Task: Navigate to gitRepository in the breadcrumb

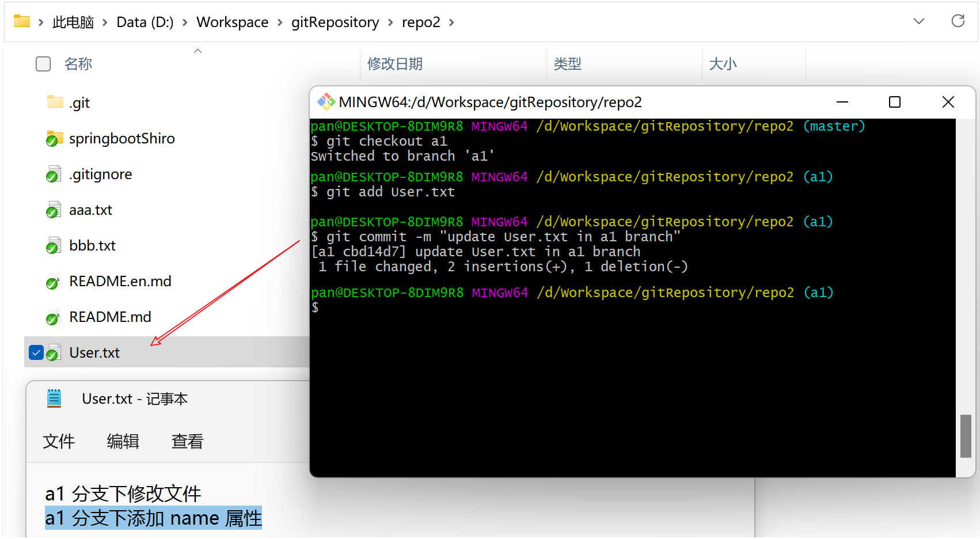Action: pyautogui.click(x=335, y=22)
